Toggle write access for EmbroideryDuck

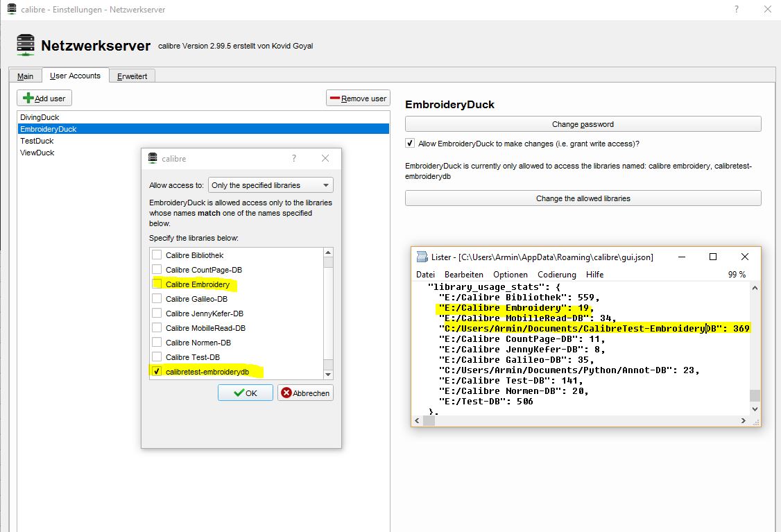[x=410, y=144]
